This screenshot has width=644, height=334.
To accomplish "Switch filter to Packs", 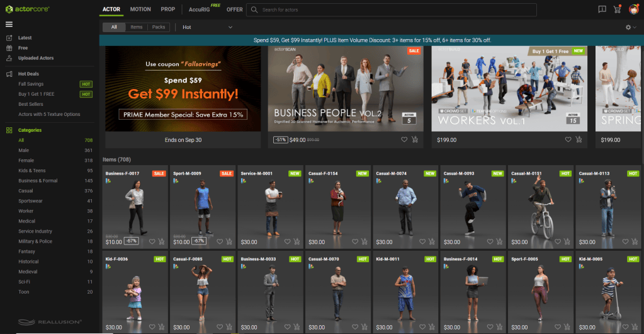I will click(x=159, y=27).
